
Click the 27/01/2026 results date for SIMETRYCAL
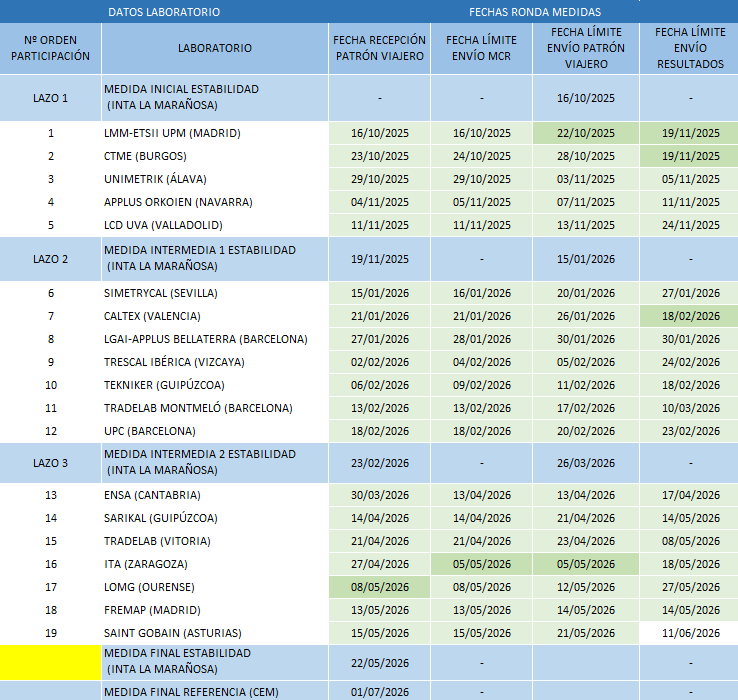pyautogui.click(x=690, y=293)
